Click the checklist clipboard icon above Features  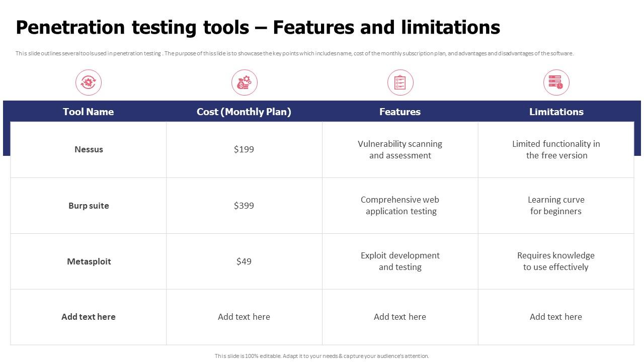point(400,82)
